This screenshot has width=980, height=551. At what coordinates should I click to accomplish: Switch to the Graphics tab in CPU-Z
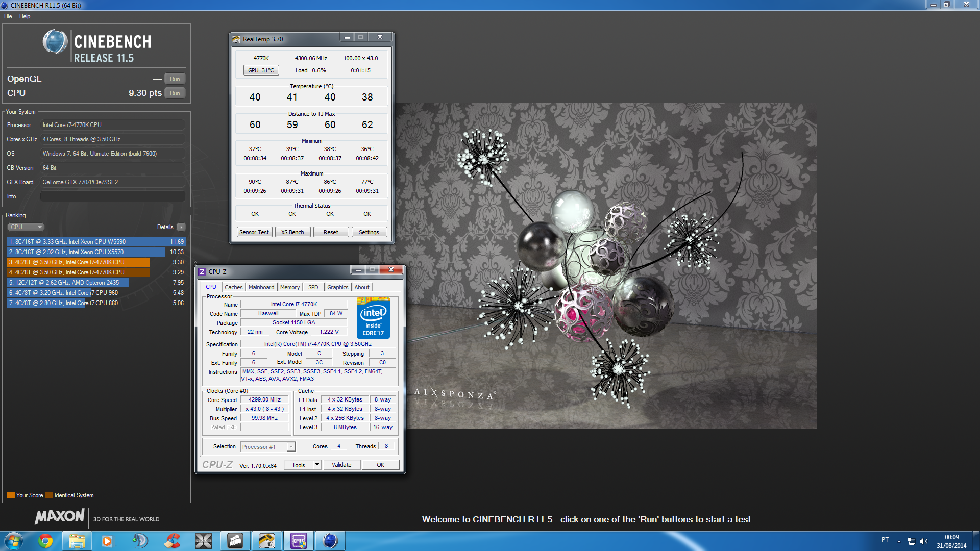338,287
